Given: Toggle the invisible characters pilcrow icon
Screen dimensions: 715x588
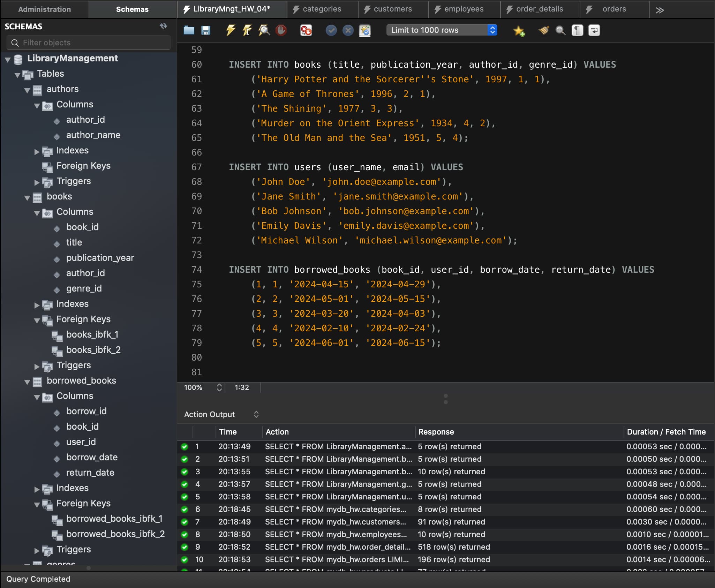Looking at the screenshot, I should pos(577,30).
